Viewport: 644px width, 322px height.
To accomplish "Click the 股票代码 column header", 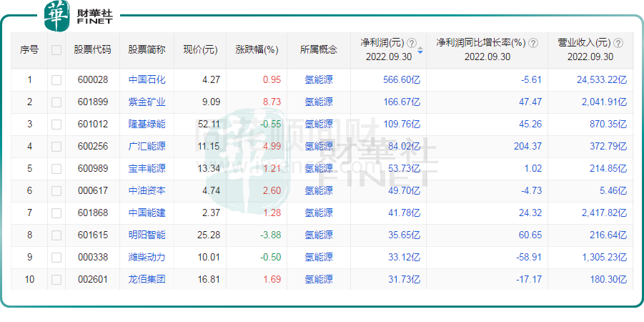I will point(92,50).
